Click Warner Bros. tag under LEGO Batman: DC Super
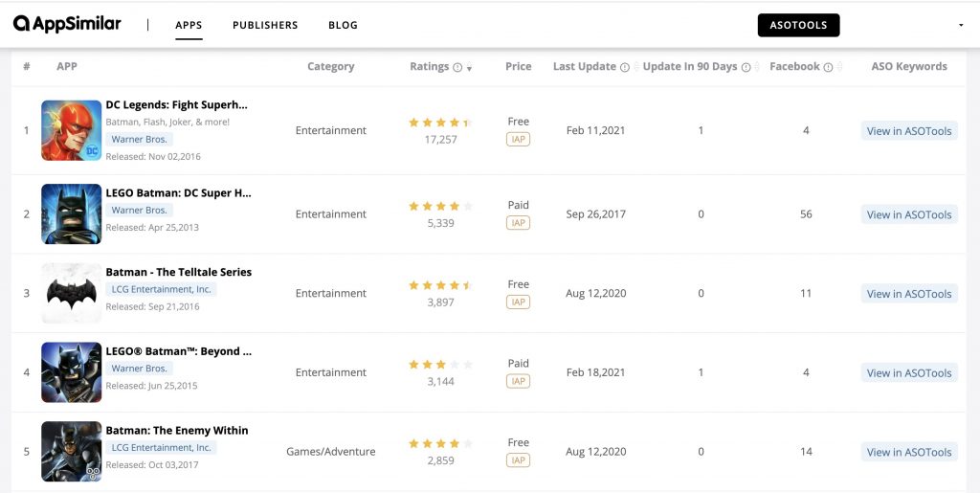The image size is (980, 493). pyautogui.click(x=140, y=210)
